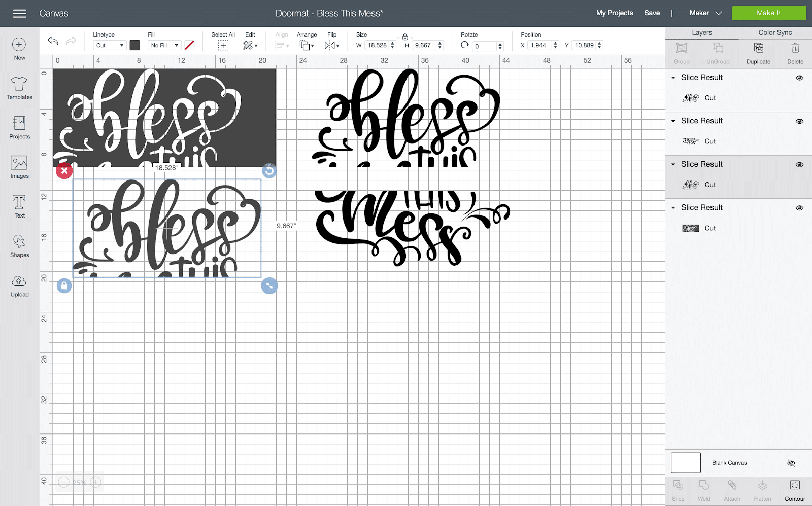This screenshot has width=812, height=506.
Task: Open the Shapes tool
Action: [19, 246]
